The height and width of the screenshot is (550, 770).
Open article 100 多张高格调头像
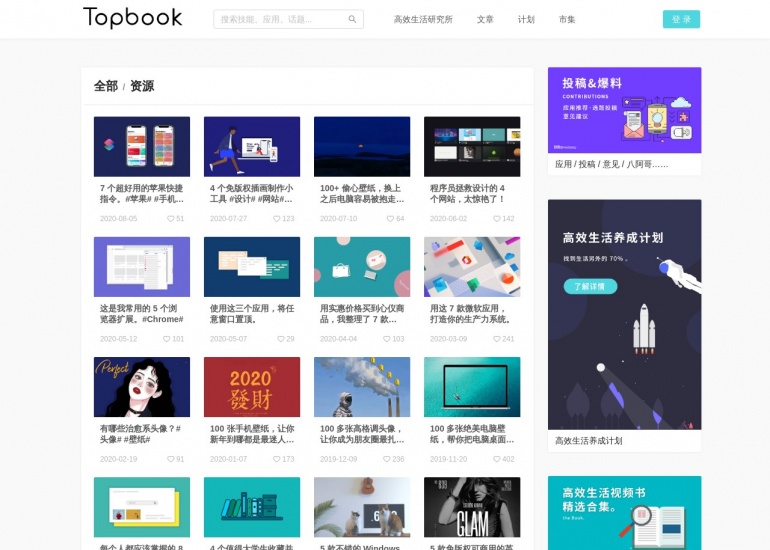coord(362,434)
